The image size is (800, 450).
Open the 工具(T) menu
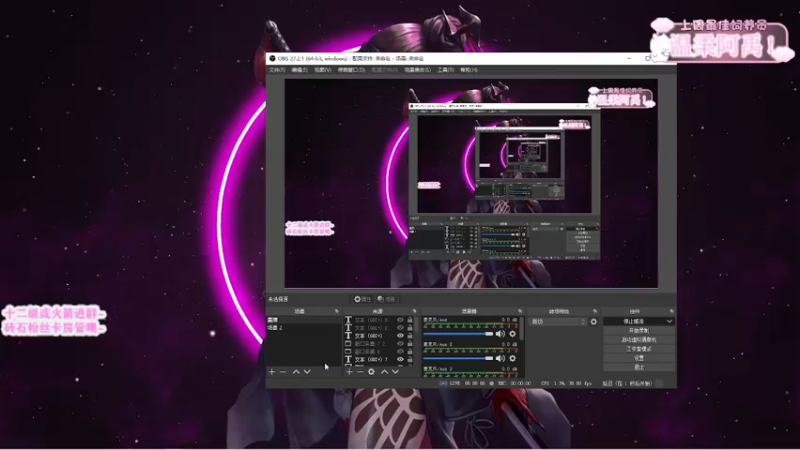445,70
